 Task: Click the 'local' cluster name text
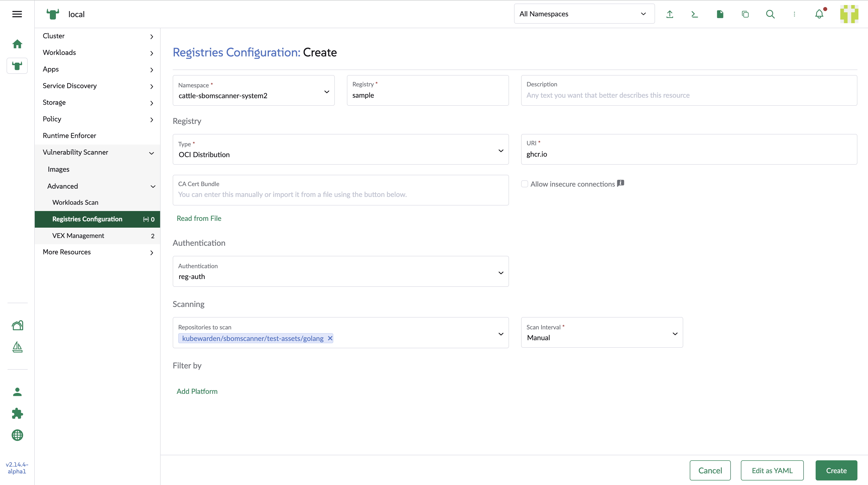tap(77, 14)
